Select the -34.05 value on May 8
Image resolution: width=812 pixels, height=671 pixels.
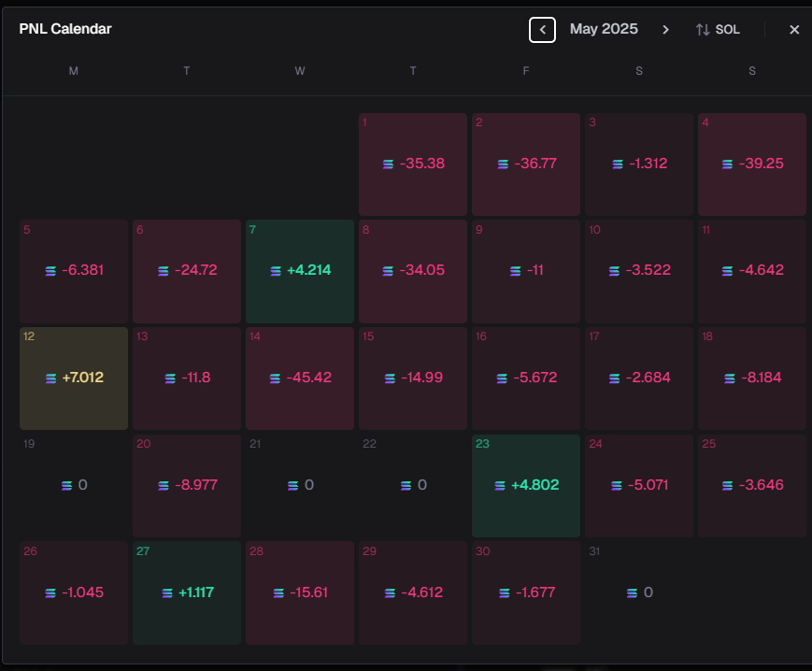[422, 270]
